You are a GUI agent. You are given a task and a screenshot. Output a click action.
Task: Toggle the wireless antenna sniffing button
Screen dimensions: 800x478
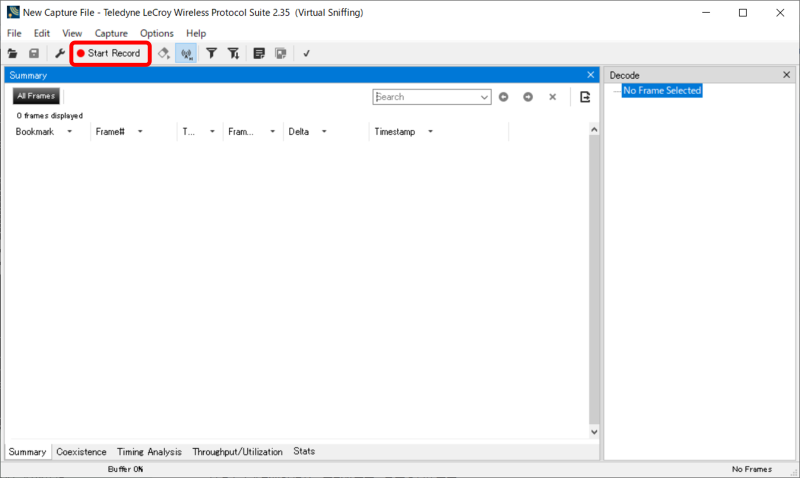coord(186,53)
